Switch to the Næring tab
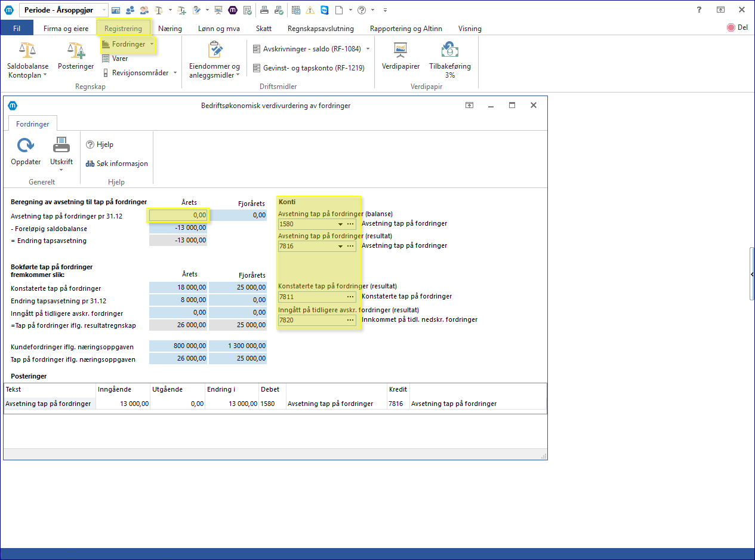This screenshot has width=755, height=560. point(170,28)
